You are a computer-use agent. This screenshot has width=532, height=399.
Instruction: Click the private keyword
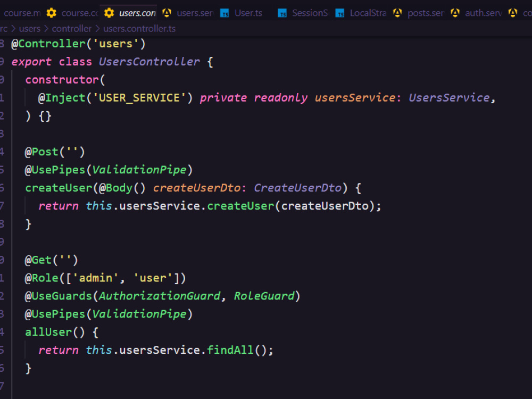[223, 98]
